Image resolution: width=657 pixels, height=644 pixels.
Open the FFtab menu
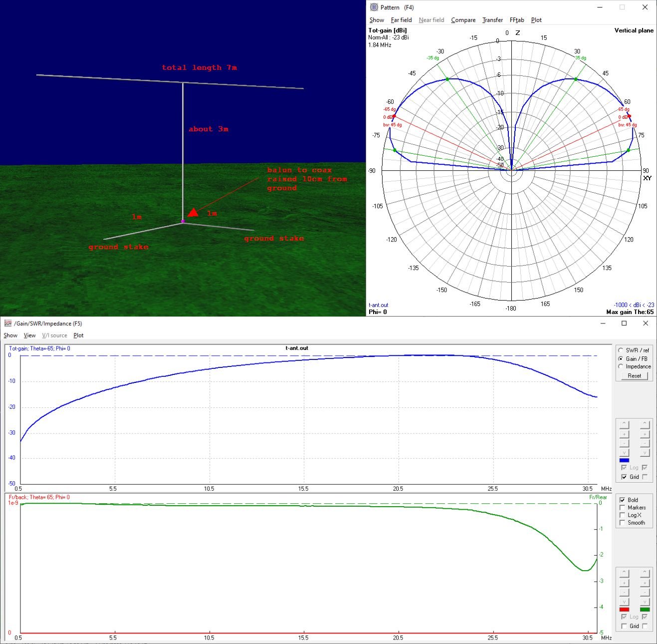[x=516, y=20]
